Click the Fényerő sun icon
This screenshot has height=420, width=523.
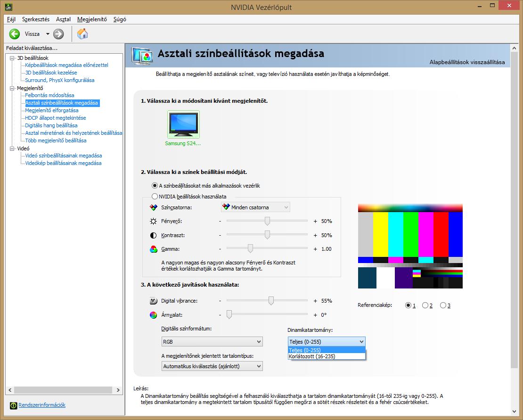click(154, 221)
